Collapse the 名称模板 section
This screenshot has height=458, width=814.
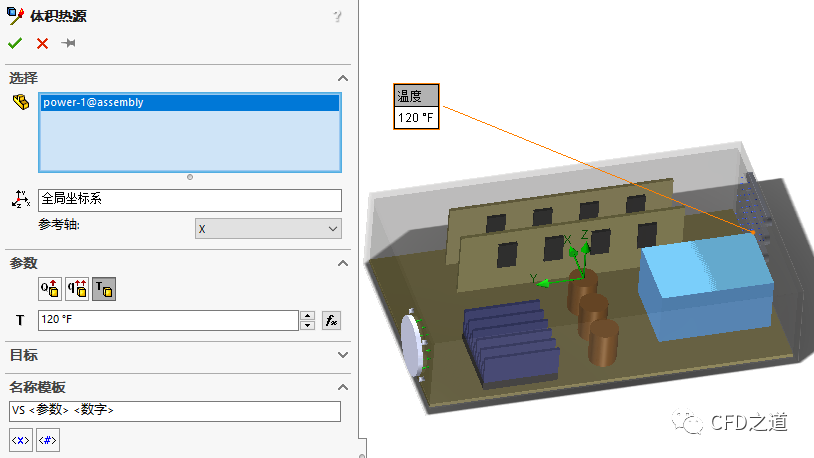342,387
